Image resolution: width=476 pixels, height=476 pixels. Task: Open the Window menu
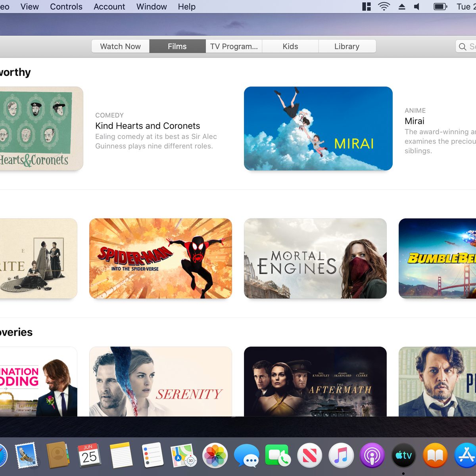[152, 7]
